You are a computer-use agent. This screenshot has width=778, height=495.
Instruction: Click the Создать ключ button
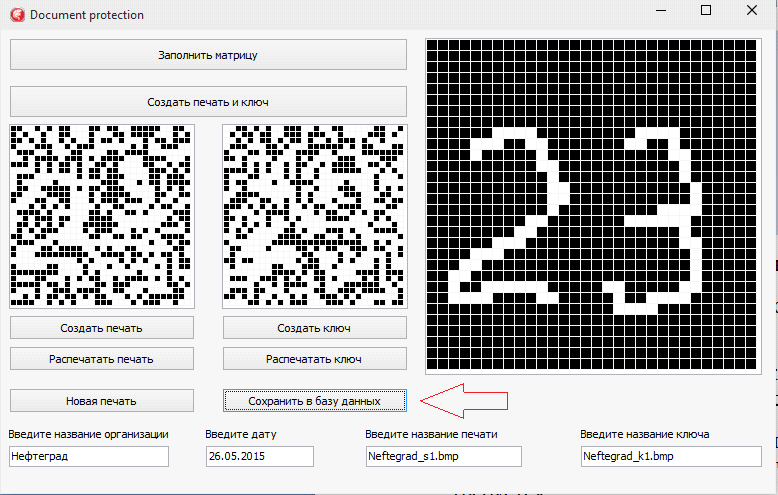tap(315, 328)
